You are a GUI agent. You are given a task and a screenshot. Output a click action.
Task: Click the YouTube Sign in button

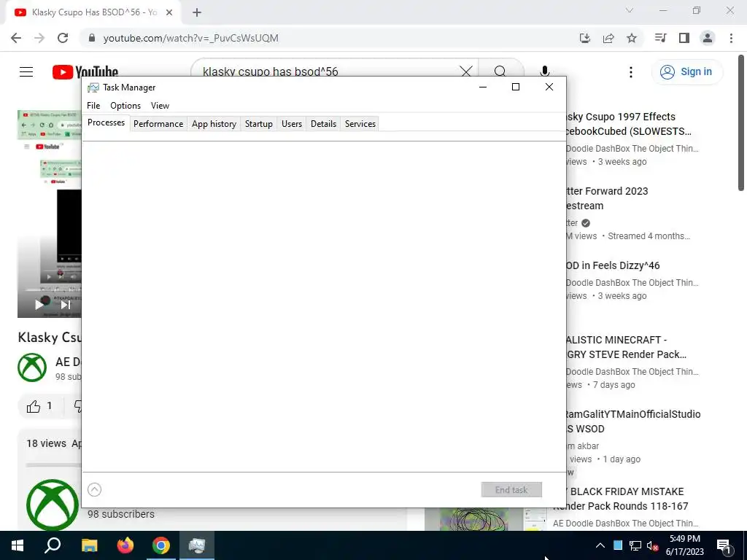point(686,72)
